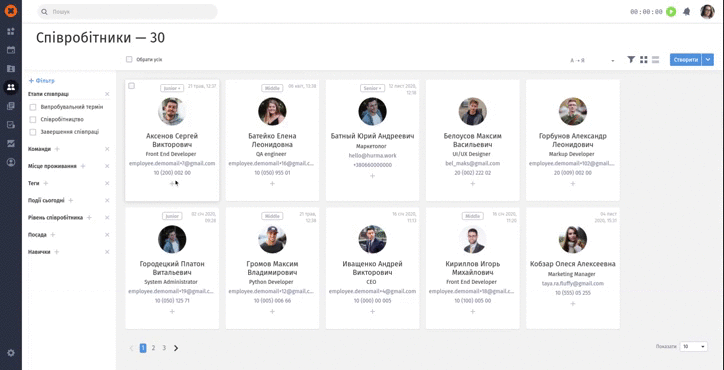Check 'Випробувальний термін' filter option

[33, 107]
